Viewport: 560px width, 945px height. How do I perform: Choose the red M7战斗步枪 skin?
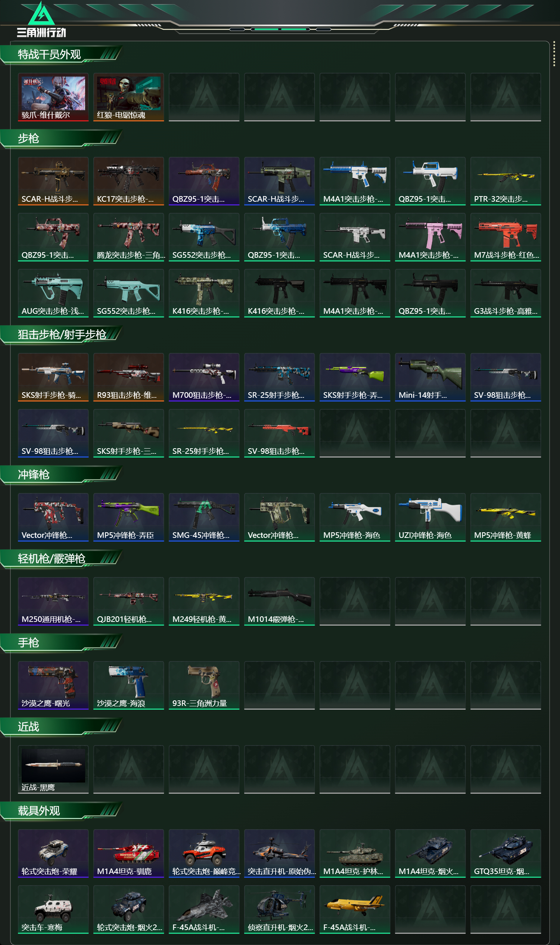point(505,237)
